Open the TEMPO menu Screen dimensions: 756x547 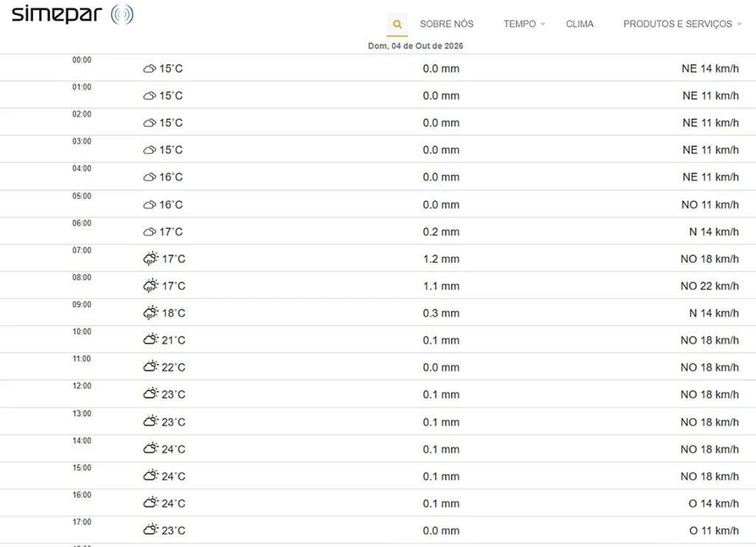[520, 24]
